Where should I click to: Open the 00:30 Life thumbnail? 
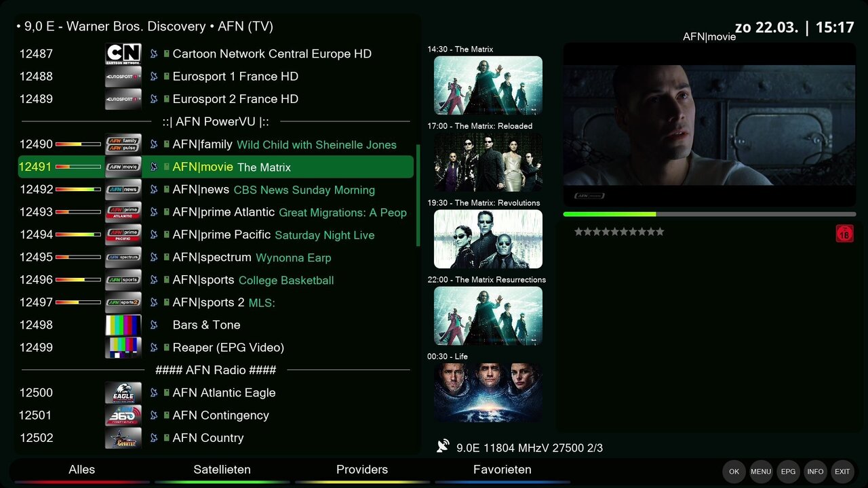pos(488,392)
